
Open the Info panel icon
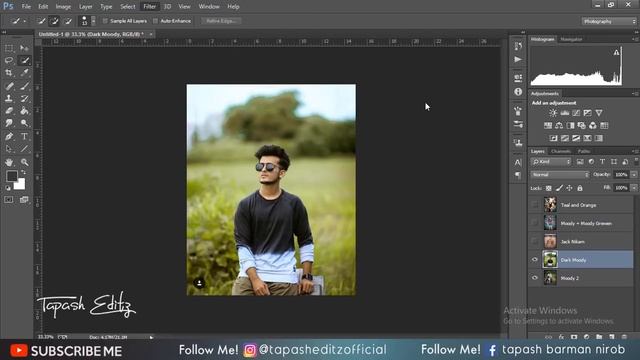coord(518,92)
